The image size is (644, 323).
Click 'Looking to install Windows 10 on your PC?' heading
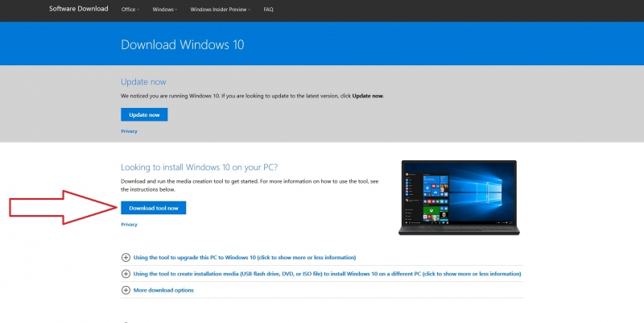(x=199, y=168)
